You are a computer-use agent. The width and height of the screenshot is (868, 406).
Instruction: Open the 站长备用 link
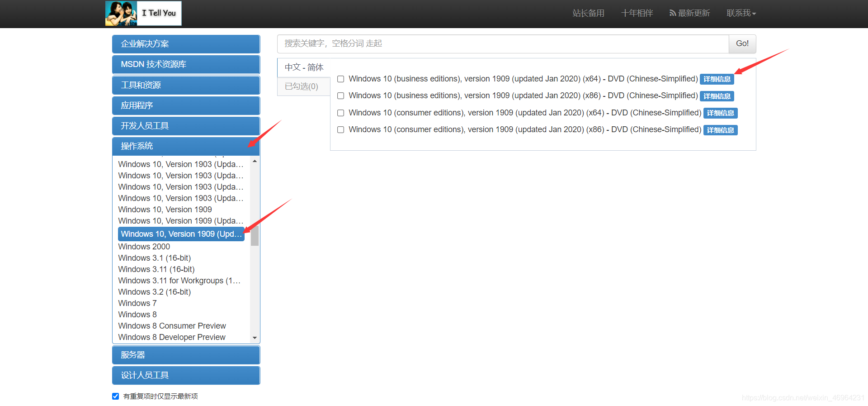pos(588,13)
